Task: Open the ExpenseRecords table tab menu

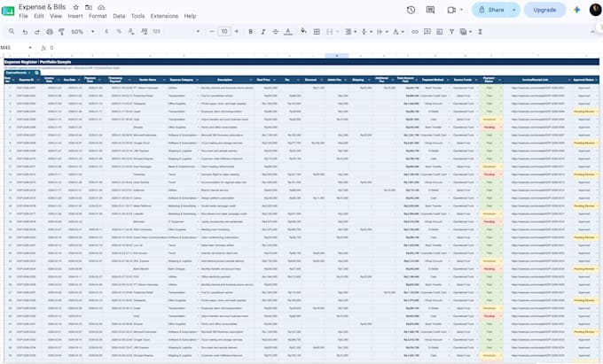Action: click(29, 73)
